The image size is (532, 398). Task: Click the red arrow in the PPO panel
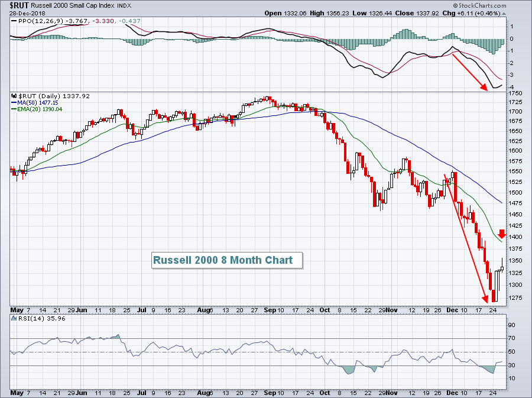[x=470, y=71]
